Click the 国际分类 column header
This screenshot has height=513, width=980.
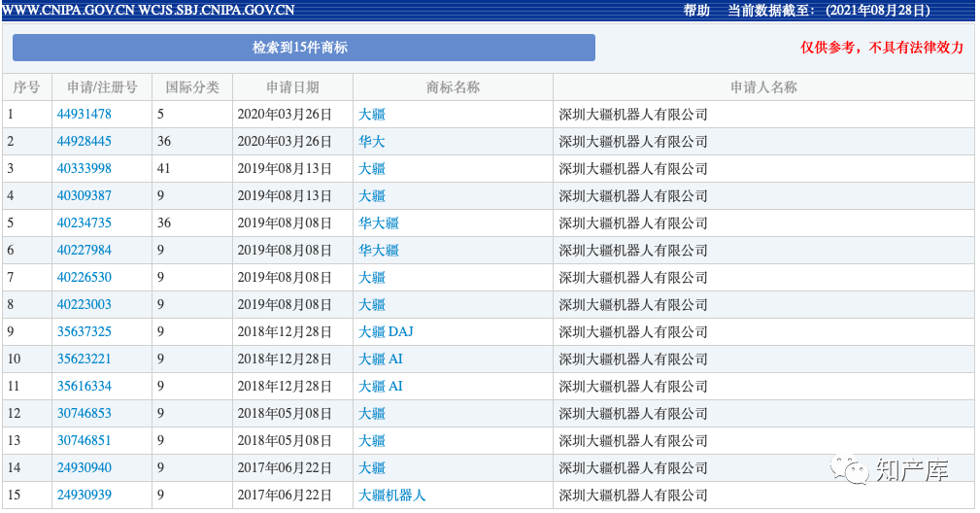(x=192, y=87)
